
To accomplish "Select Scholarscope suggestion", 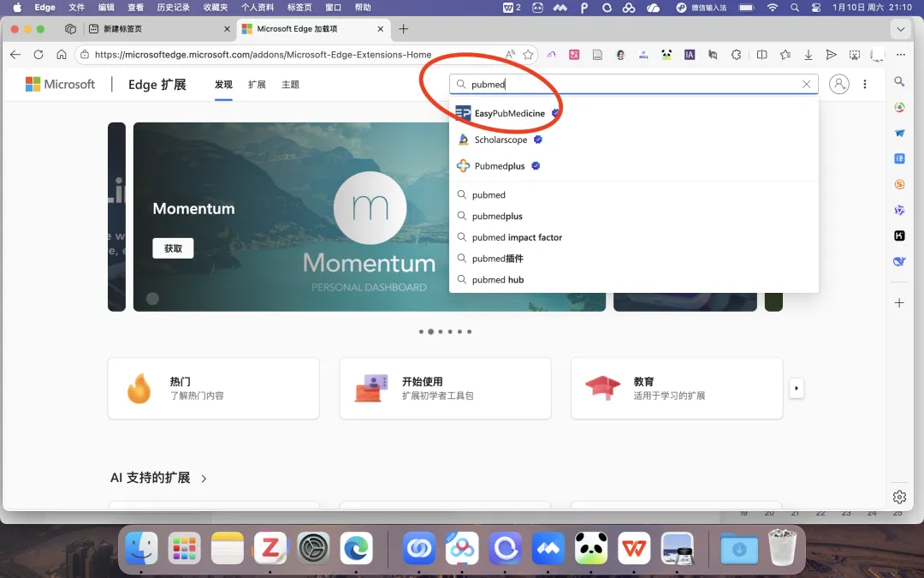I will [633, 140].
